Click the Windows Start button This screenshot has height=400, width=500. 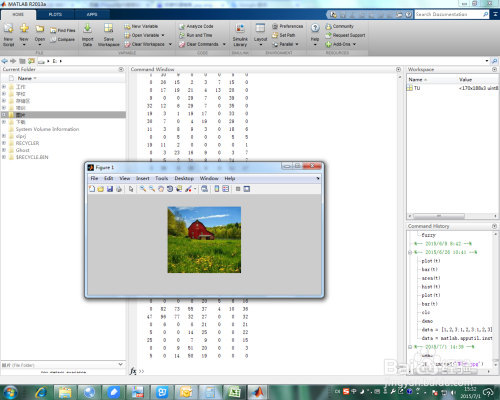[10, 392]
